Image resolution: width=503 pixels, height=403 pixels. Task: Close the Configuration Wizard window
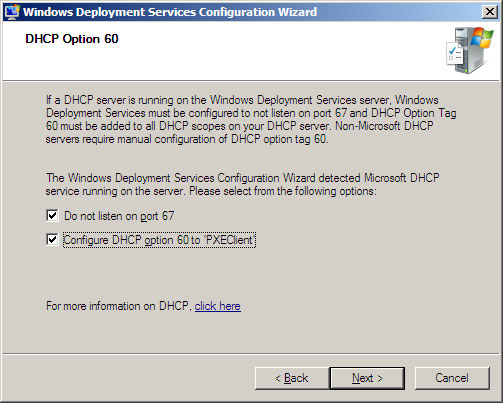(x=489, y=12)
